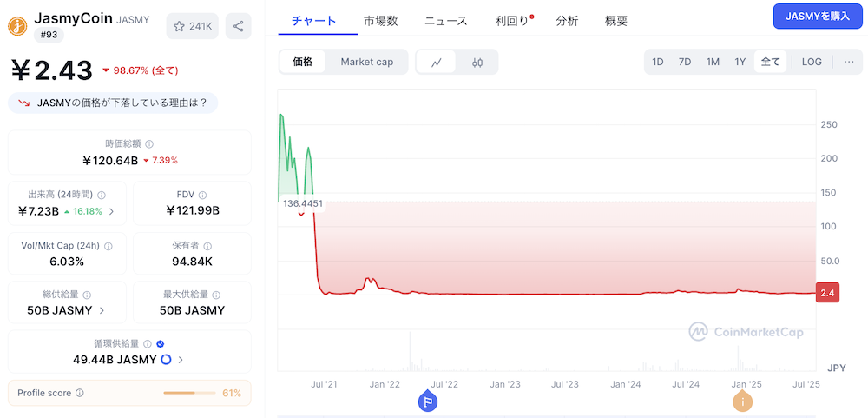Set chart range to 7D

point(685,62)
